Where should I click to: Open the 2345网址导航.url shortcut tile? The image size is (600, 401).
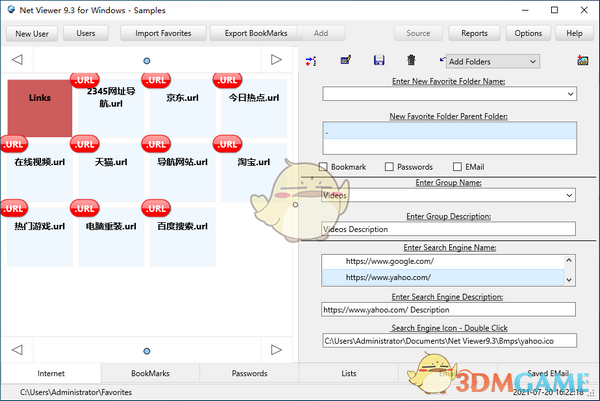111,108
